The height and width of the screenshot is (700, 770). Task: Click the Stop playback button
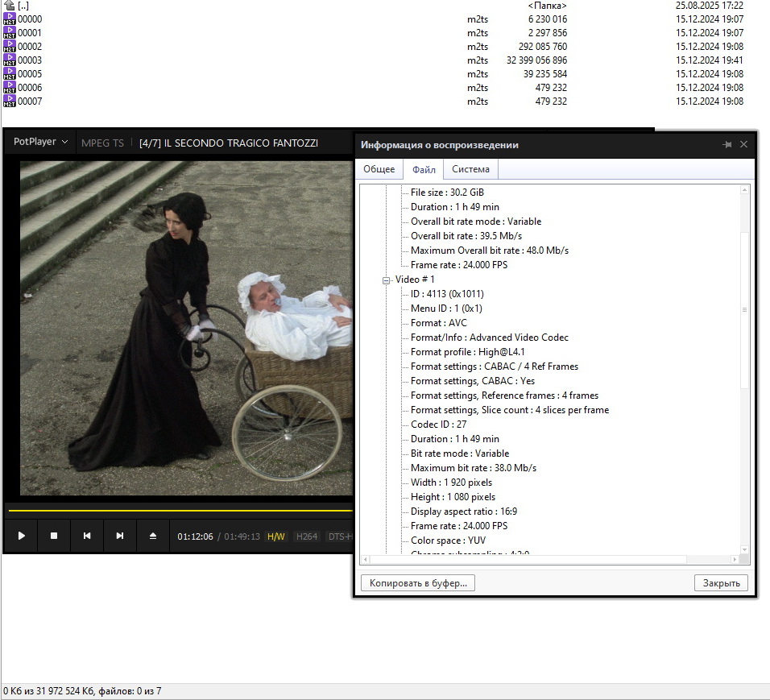point(54,536)
